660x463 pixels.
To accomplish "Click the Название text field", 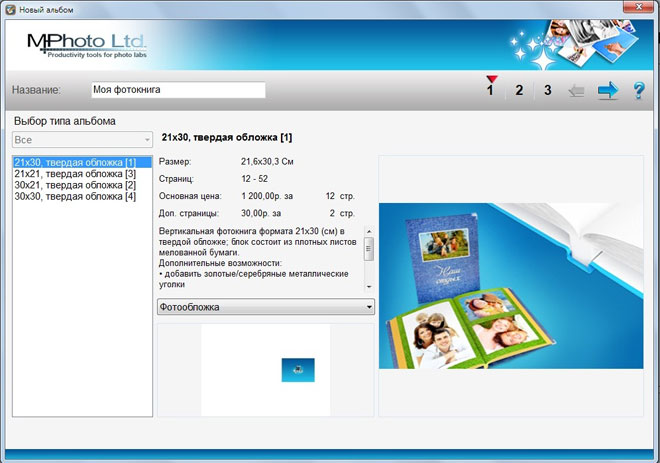I will click(178, 90).
